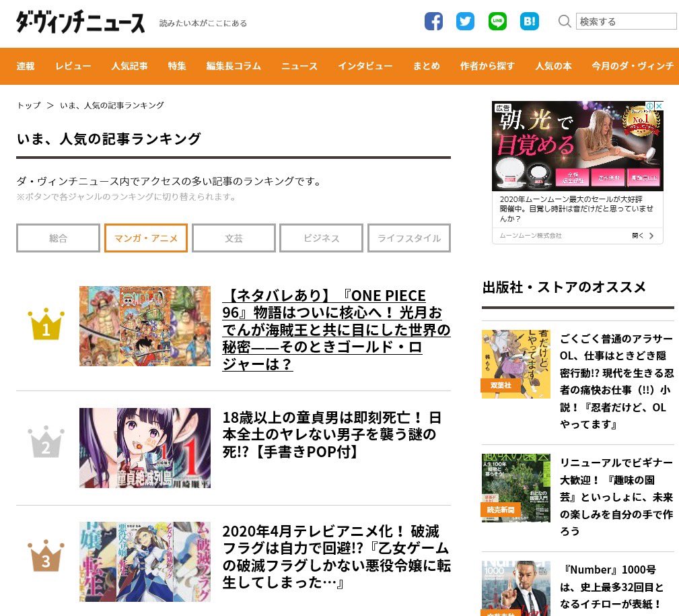Click the ad description text about セール
Viewport: 679px width, 616px height.
(x=576, y=209)
